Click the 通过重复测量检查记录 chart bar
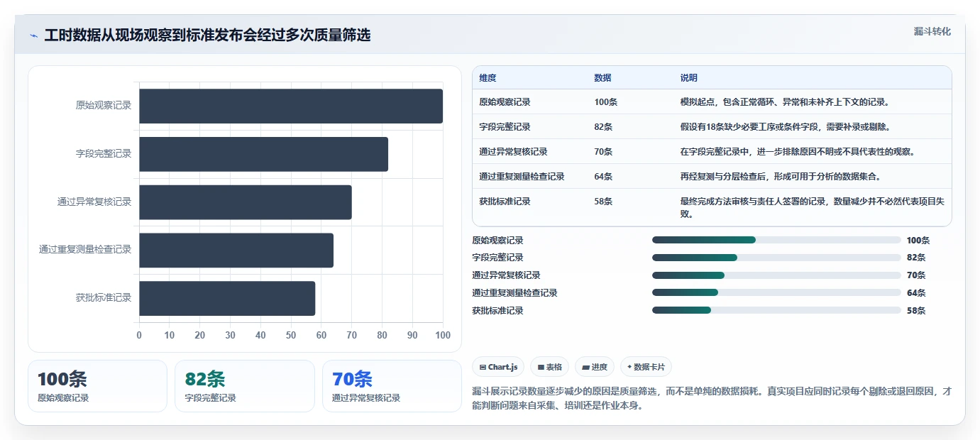The height and width of the screenshot is (440, 980). tap(236, 251)
